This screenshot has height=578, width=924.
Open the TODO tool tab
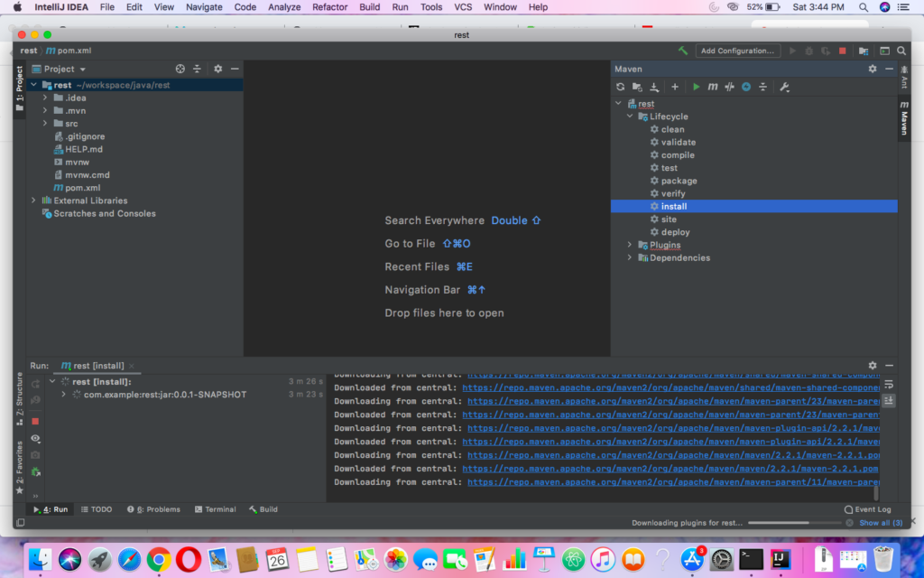(x=97, y=509)
